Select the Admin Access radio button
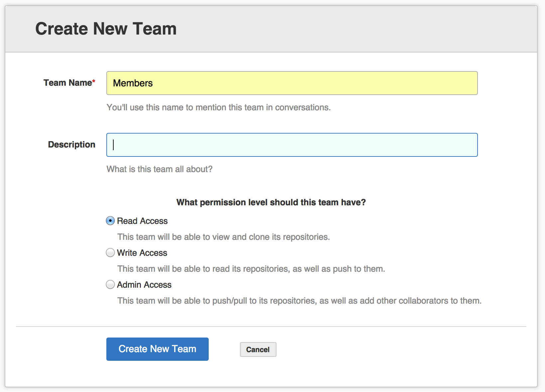This screenshot has width=545, height=392. click(x=110, y=284)
